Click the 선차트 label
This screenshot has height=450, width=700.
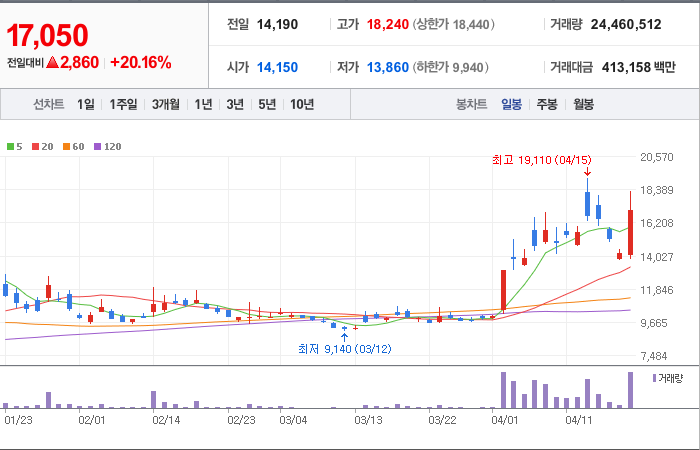(49, 104)
